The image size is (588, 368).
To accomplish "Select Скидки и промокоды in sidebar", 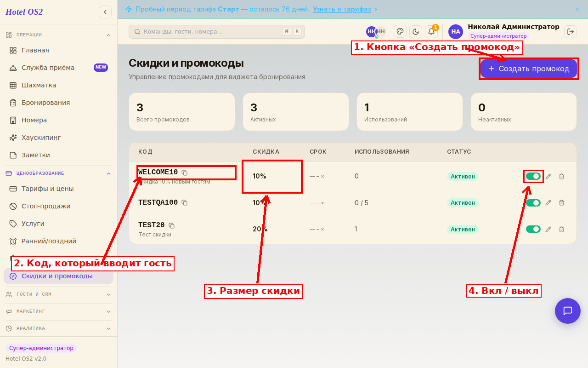I will [x=58, y=276].
